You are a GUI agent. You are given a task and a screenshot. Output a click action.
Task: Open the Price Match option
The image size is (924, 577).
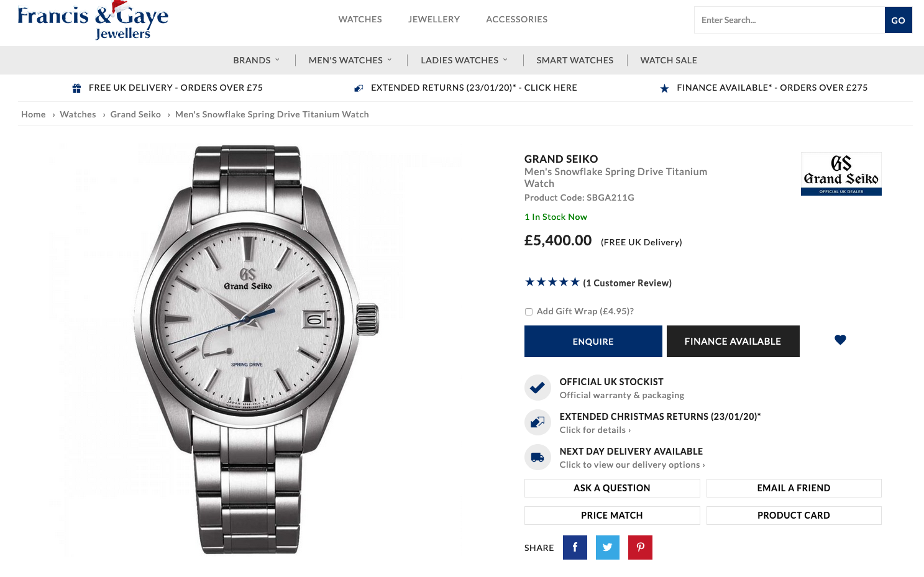(611, 516)
